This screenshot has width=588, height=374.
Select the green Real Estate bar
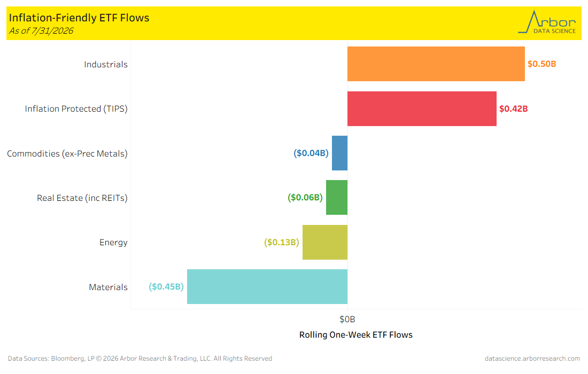[x=337, y=198]
